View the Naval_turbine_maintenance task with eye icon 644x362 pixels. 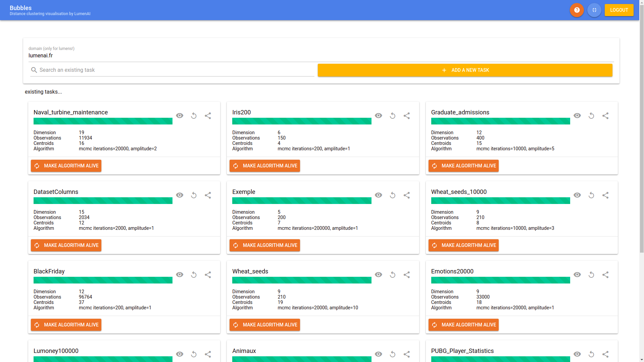click(180, 116)
